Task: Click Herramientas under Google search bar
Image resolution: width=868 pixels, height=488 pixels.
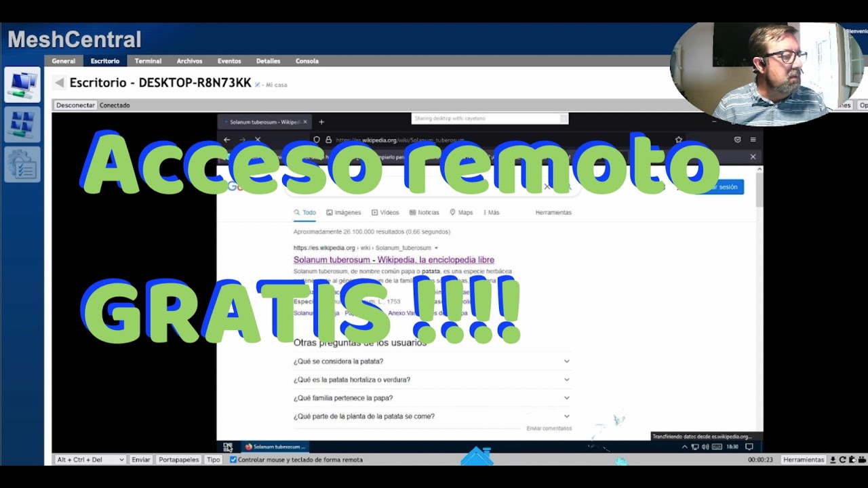Action: point(553,212)
